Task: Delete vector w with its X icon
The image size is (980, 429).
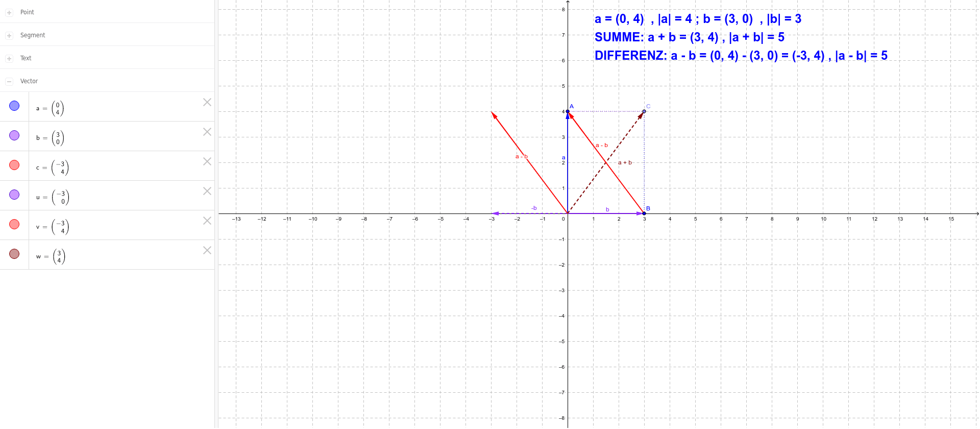Action: (x=207, y=250)
